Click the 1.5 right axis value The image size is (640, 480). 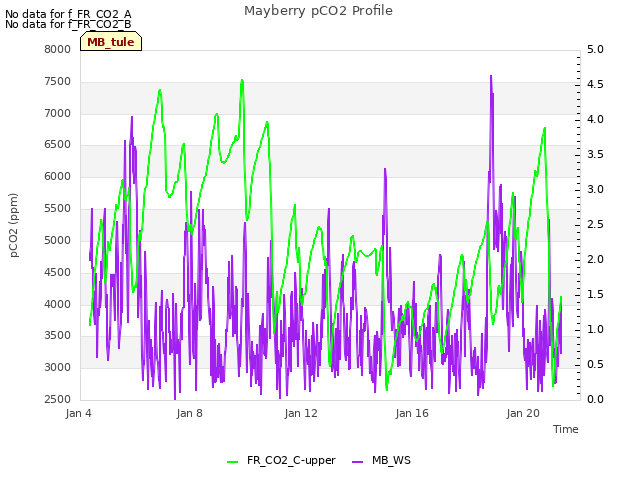click(x=595, y=294)
